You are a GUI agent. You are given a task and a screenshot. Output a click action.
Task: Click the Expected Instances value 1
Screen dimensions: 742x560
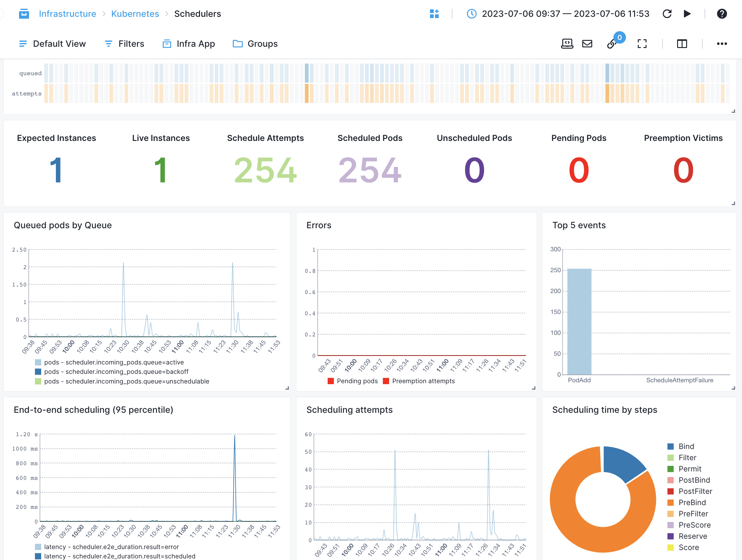point(56,170)
